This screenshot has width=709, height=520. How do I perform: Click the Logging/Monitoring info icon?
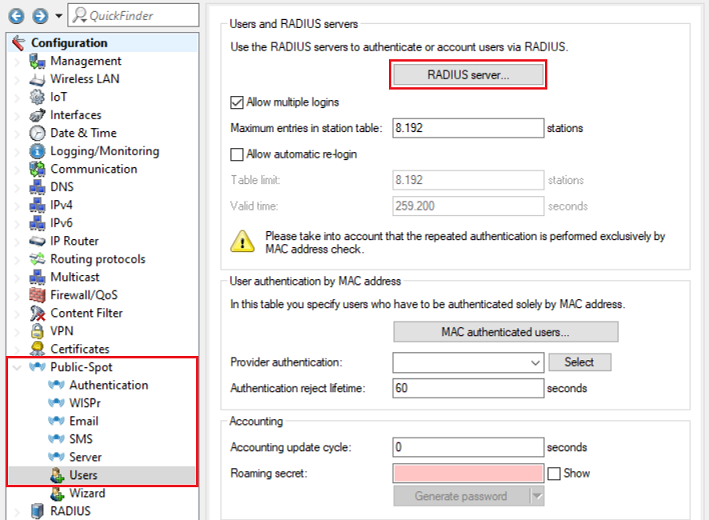[37, 151]
